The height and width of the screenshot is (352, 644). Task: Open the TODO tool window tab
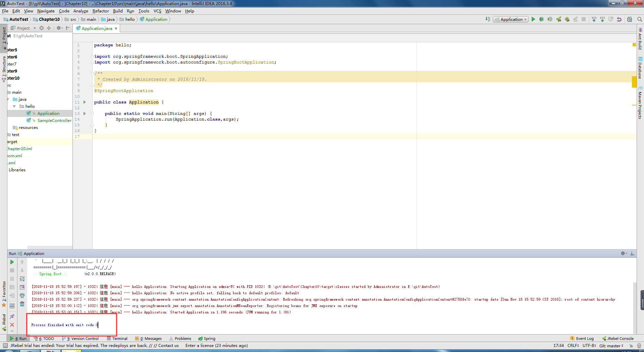pyautogui.click(x=44, y=339)
